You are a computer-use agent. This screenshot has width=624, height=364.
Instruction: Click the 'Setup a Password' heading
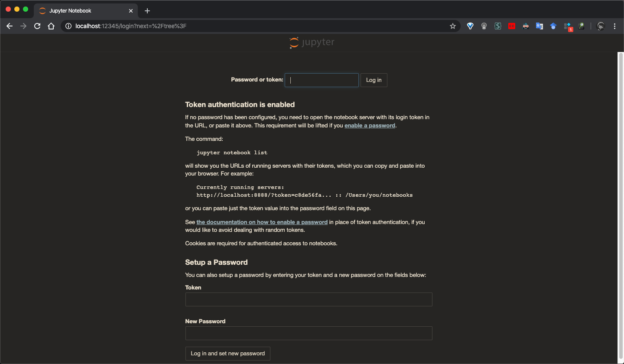216,262
